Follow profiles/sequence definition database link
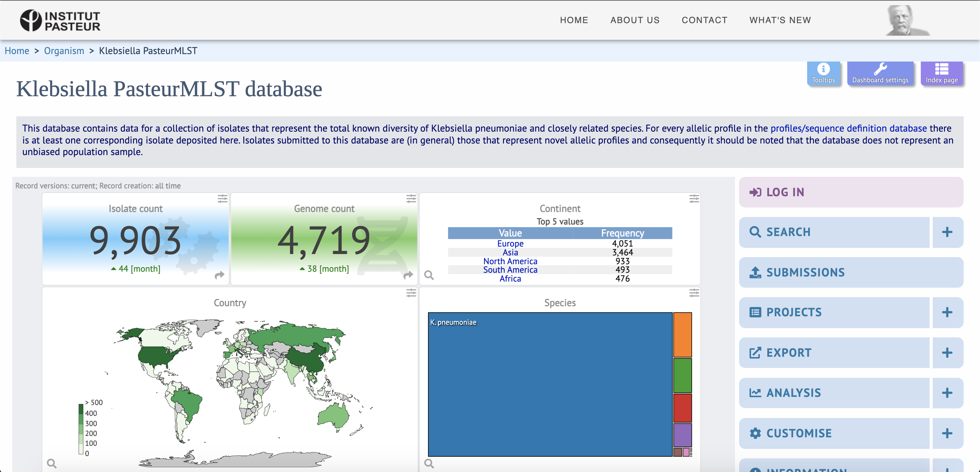 [x=848, y=129]
